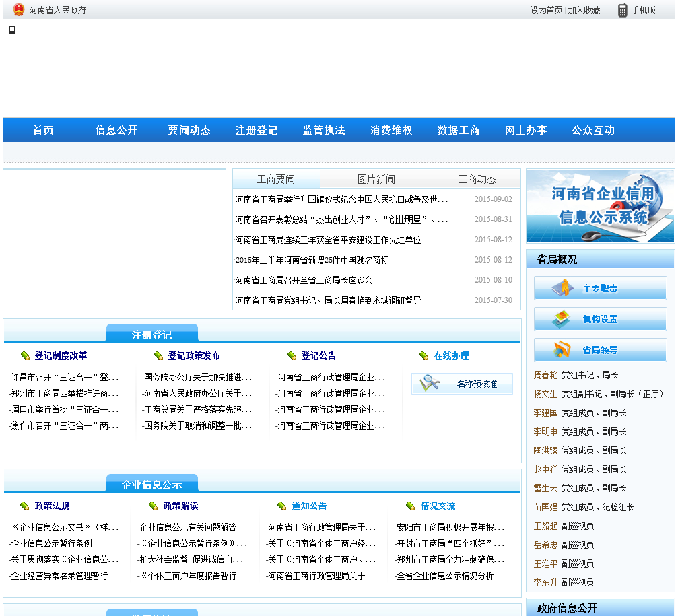Click the layers icon on 机构设置 button
The width and height of the screenshot is (678, 616).
(x=562, y=319)
